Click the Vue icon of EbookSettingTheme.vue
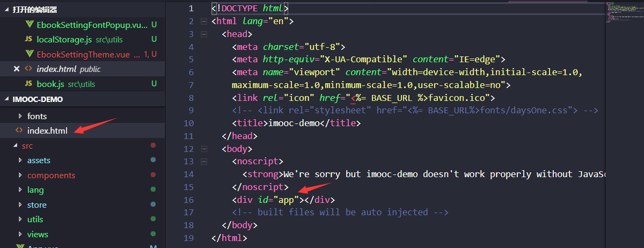The height and width of the screenshot is (248, 644). (29, 54)
